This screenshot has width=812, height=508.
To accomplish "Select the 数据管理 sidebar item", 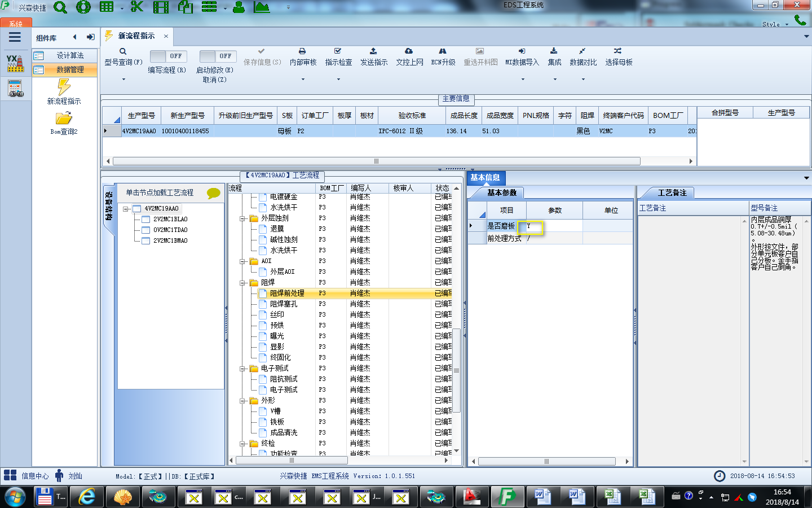I will coord(64,69).
